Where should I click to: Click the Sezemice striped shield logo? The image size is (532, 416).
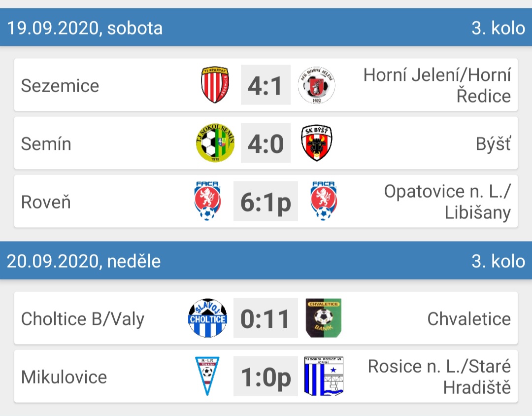click(215, 85)
